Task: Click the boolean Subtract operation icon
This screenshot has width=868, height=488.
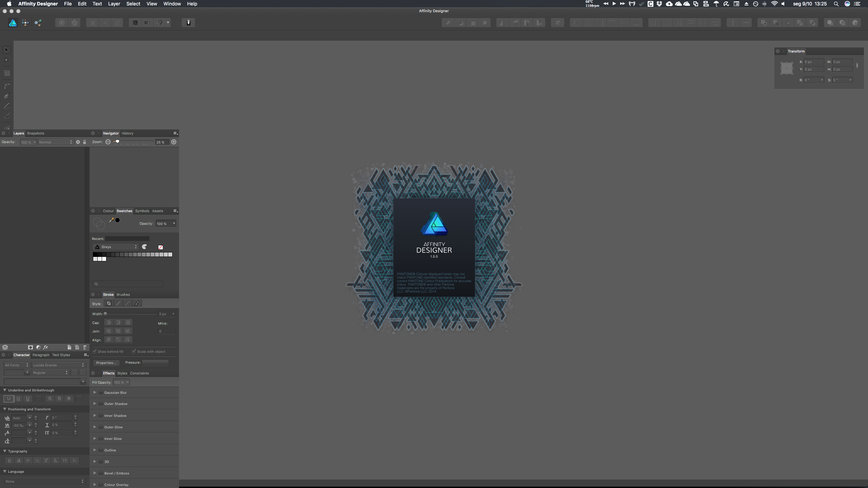Action: click(776, 23)
